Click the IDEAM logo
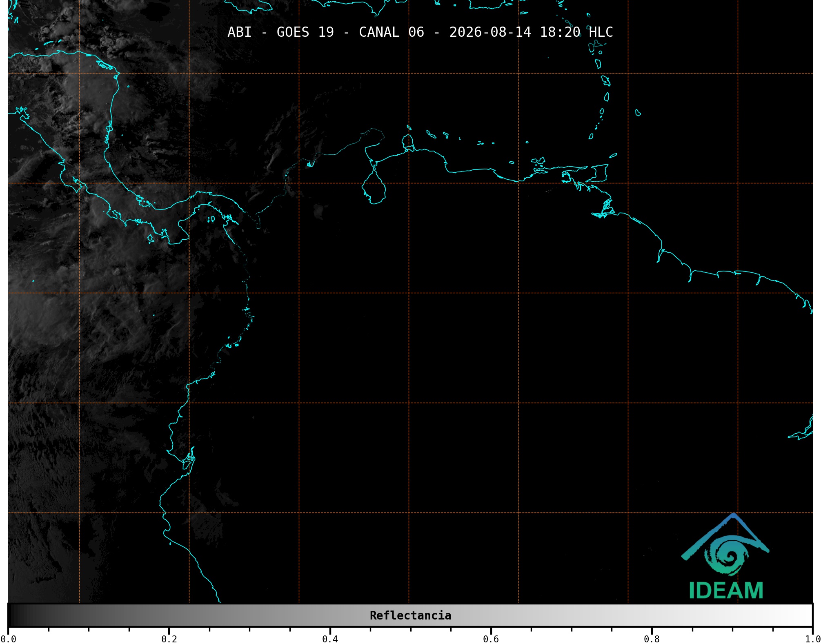 [725, 556]
